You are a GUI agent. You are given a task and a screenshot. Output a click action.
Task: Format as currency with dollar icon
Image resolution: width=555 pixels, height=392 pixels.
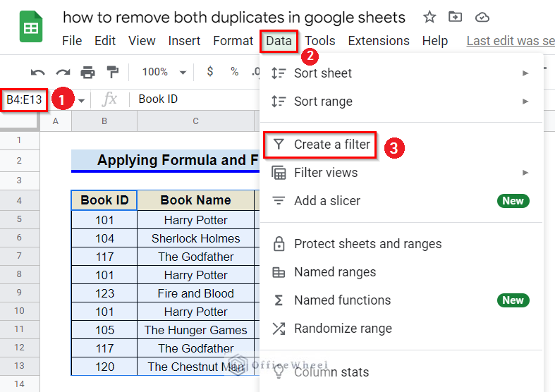point(210,71)
